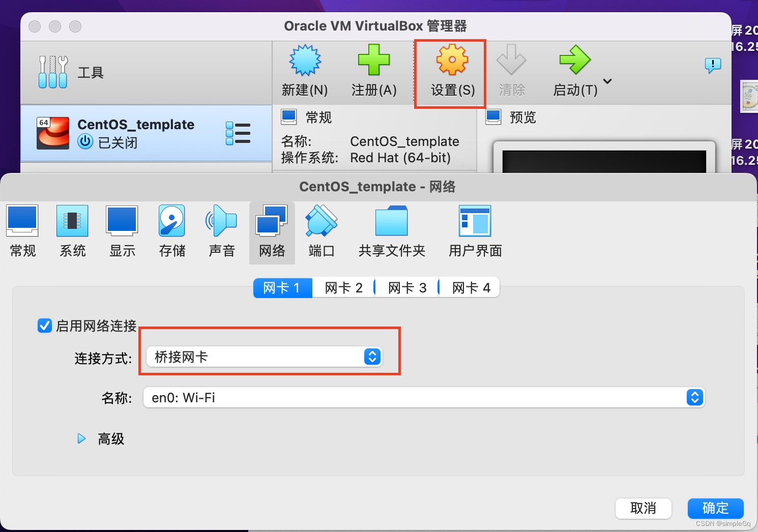
Task: Click the CentOS_template Red Hat OS icon
Action: 53,133
